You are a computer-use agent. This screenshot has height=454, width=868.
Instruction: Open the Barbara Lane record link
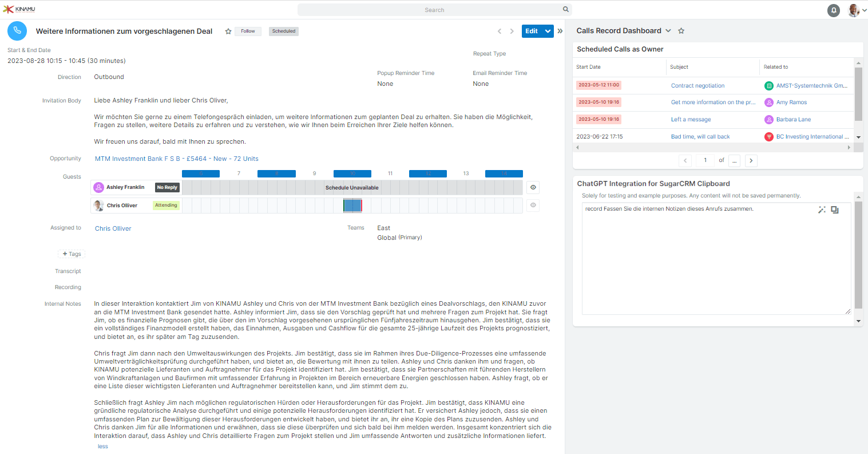pyautogui.click(x=794, y=120)
